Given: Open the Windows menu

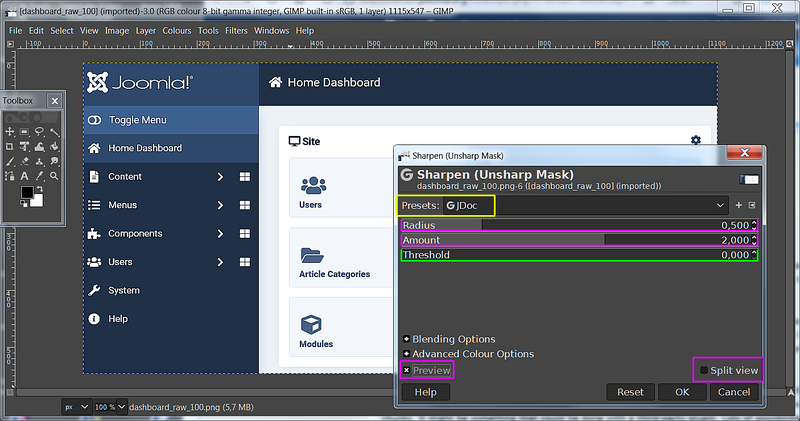Looking at the screenshot, I should pyautogui.click(x=271, y=31).
